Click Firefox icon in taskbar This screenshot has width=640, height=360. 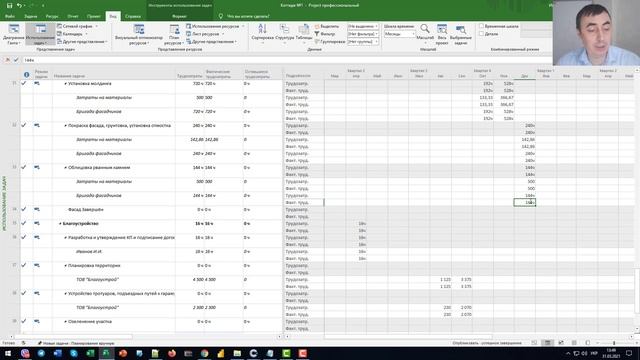(x=172, y=353)
